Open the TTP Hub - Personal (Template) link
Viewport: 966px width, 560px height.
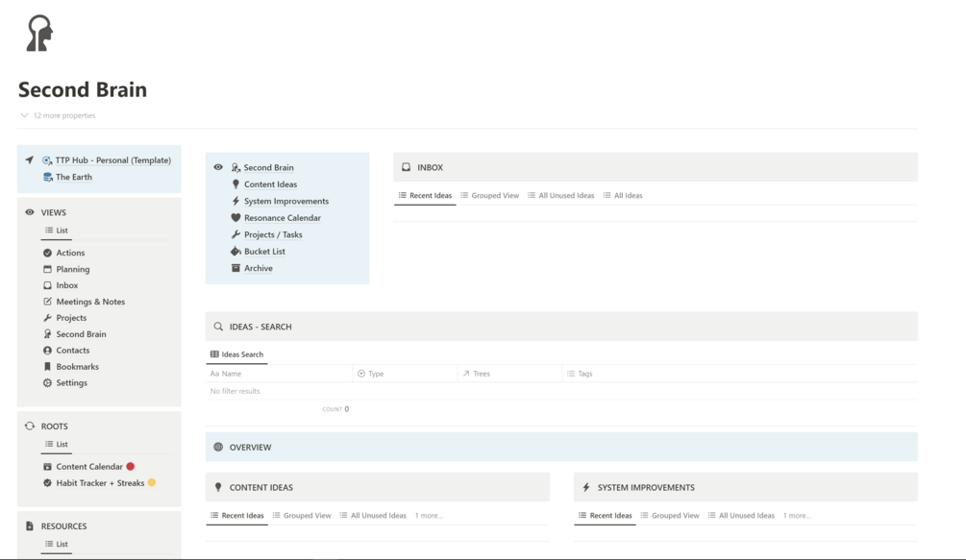[x=112, y=160]
